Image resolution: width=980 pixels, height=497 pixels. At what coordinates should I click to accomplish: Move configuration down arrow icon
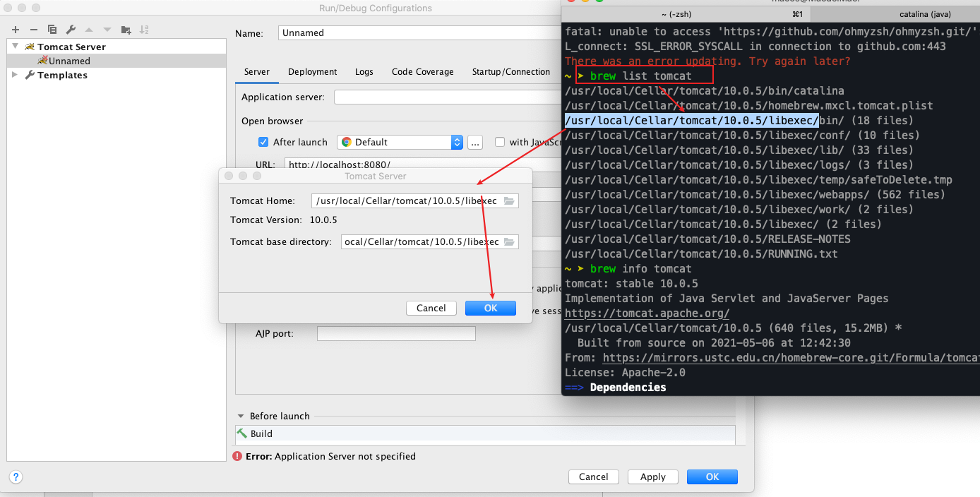pos(107,30)
